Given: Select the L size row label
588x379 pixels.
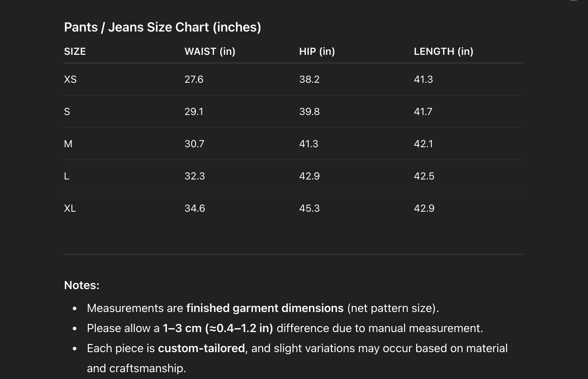Looking at the screenshot, I should (x=67, y=176).
